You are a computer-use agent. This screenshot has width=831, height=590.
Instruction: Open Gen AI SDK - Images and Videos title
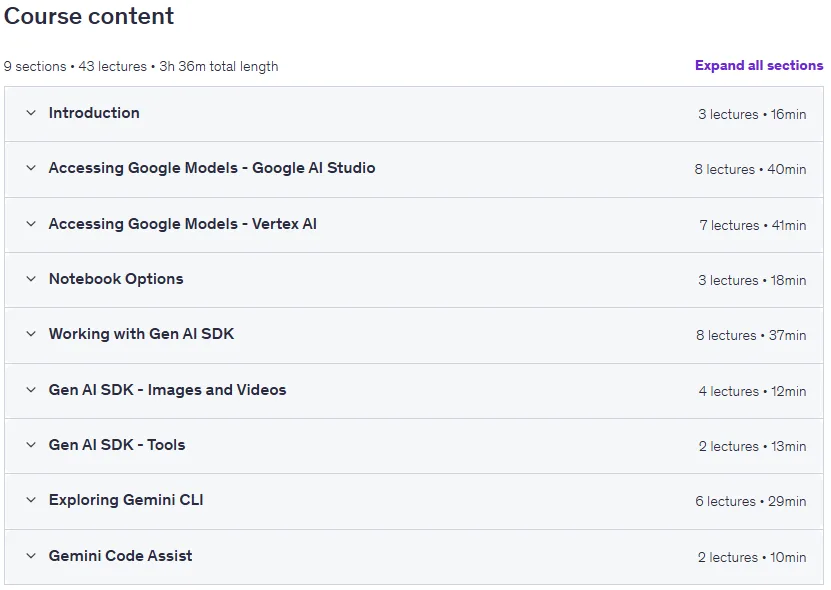click(x=167, y=390)
